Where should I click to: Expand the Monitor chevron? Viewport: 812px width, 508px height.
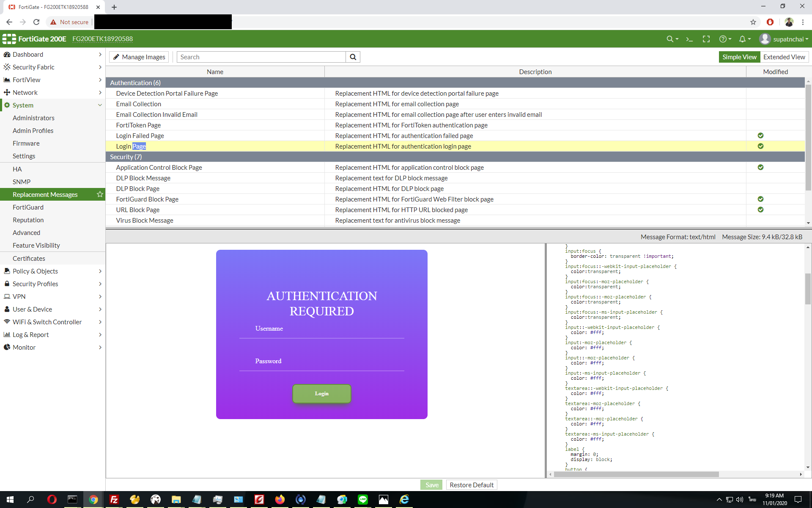point(100,348)
